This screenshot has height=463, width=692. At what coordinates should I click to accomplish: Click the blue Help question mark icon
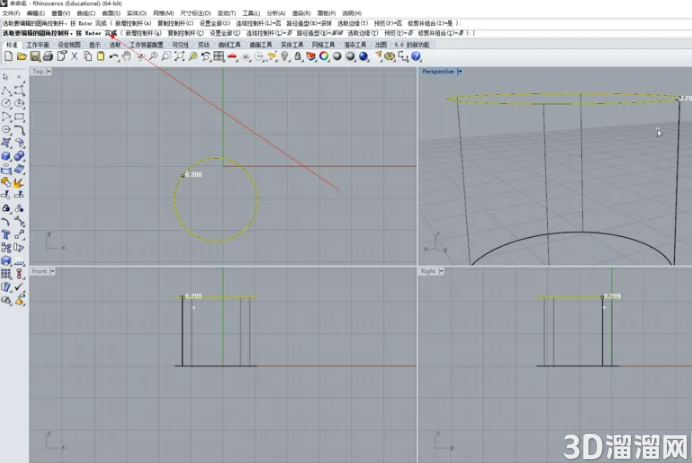pos(416,56)
